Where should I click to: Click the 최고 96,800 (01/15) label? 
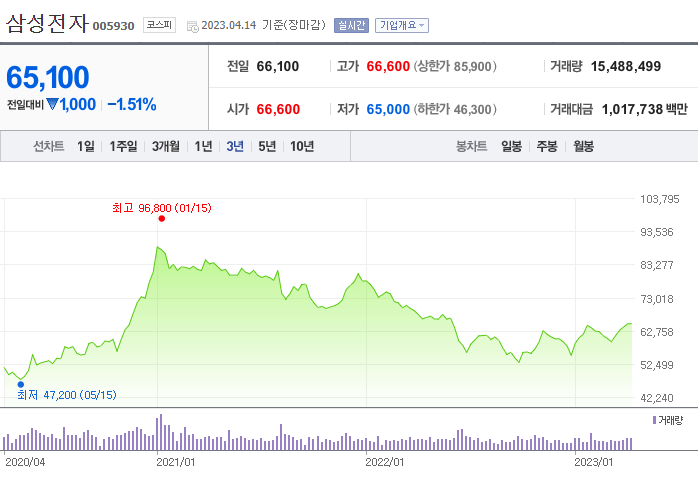(162, 208)
